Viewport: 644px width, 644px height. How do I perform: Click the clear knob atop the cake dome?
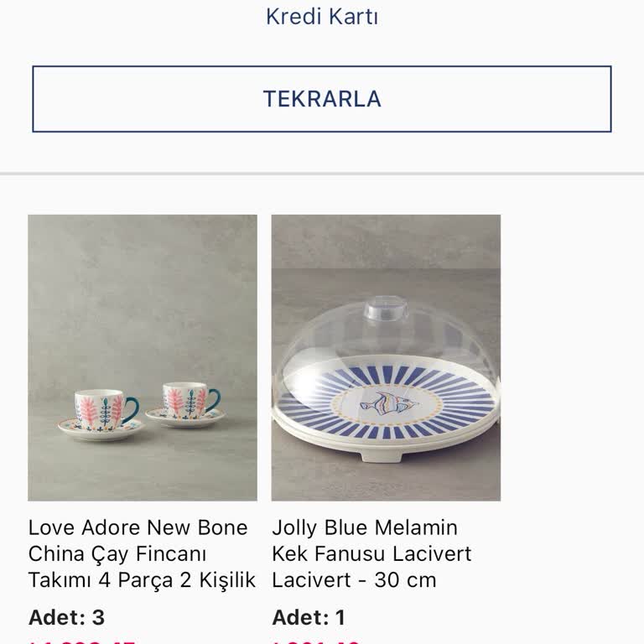point(385,309)
